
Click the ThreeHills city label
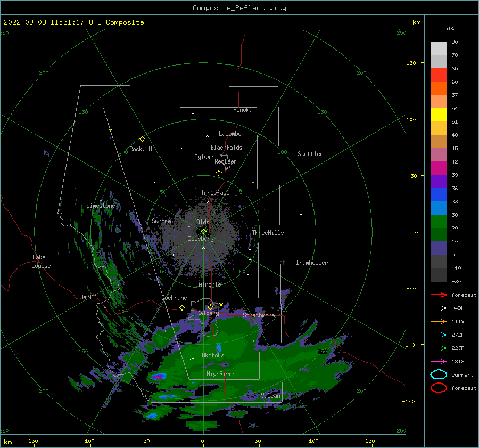(268, 233)
